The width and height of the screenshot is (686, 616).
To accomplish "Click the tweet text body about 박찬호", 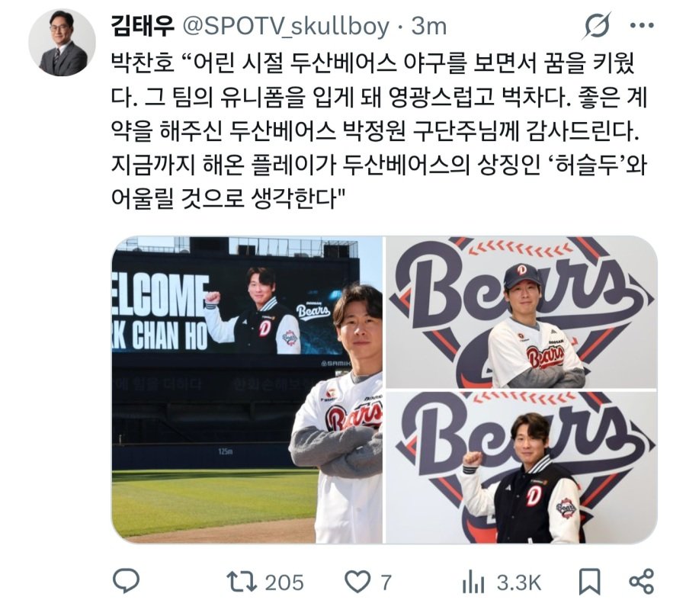I will tap(379, 131).
